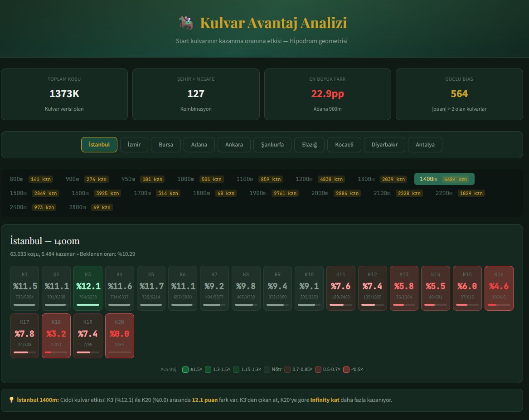This screenshot has width=529, height=420.
Task: Choose the 1200m distance with 4830 kzn
Action: coord(320,179)
